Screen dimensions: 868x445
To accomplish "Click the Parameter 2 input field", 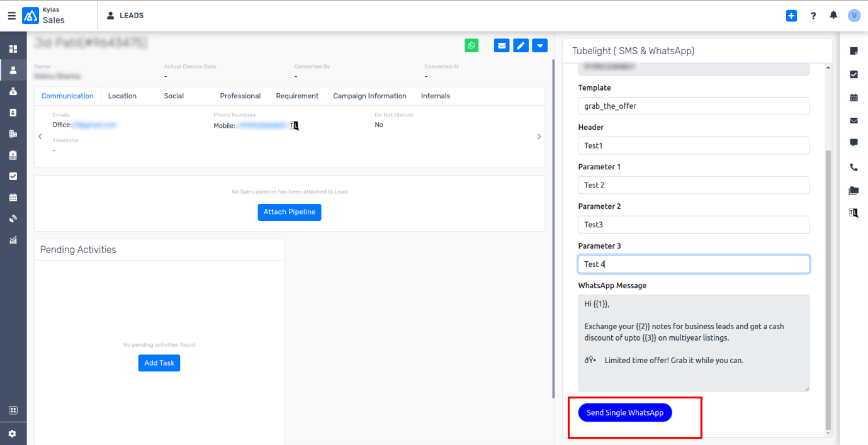I will click(693, 225).
